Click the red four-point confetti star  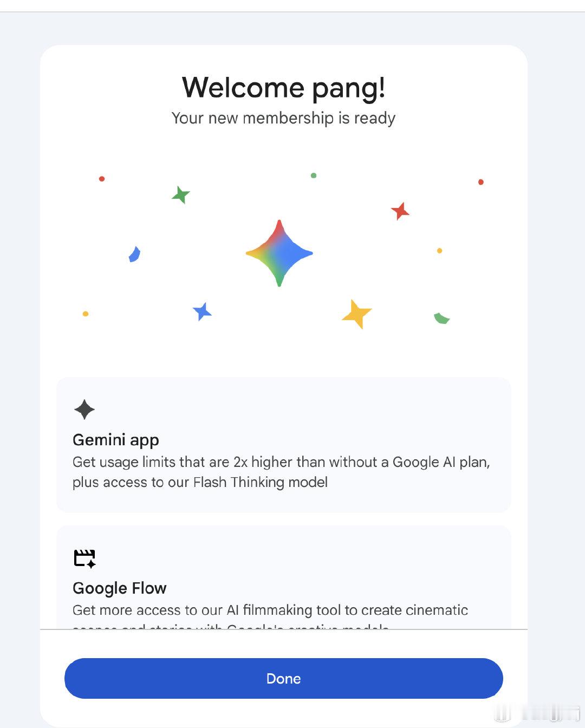pos(400,211)
